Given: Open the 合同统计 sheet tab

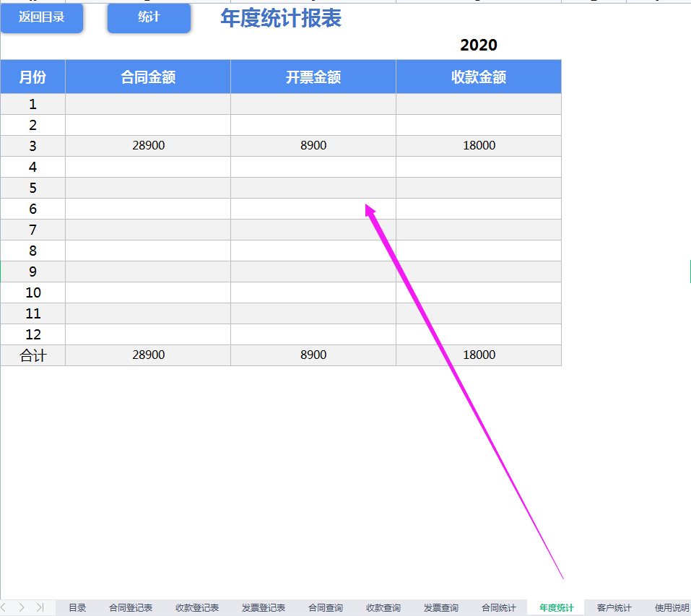Looking at the screenshot, I should click(x=497, y=607).
